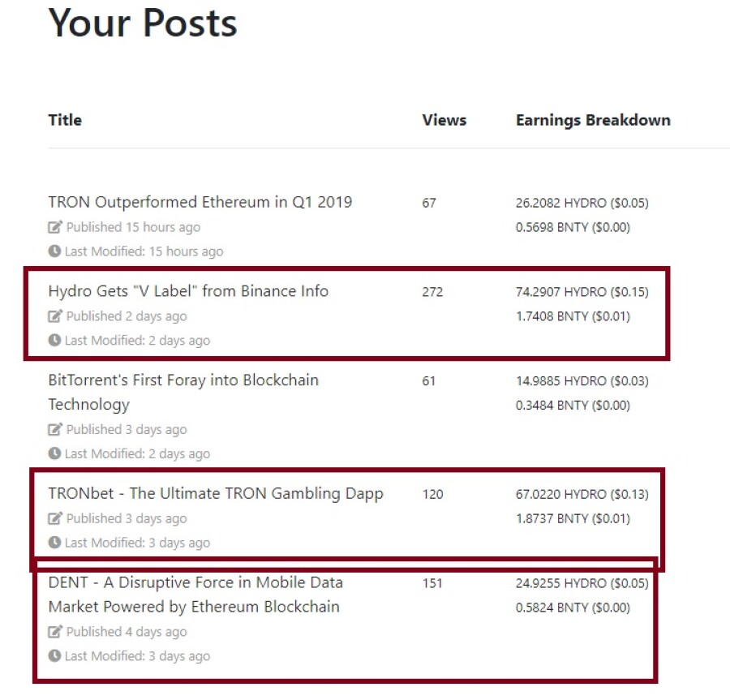Viewport: 730px width, 700px height.
Task: Click the edit icon under Hydro Gets V Label post
Action: pos(55,316)
